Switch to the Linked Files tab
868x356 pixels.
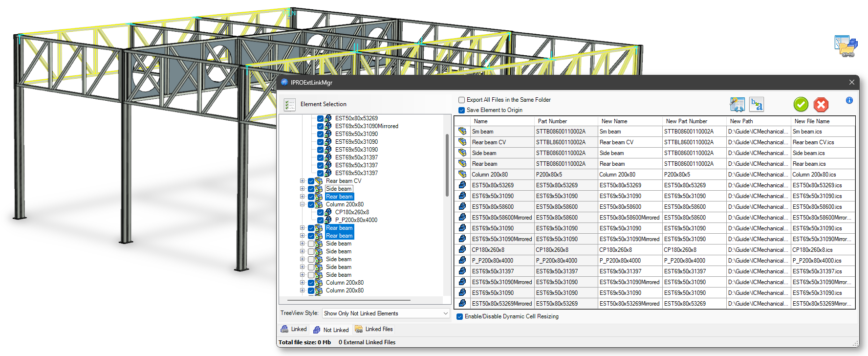tap(374, 329)
